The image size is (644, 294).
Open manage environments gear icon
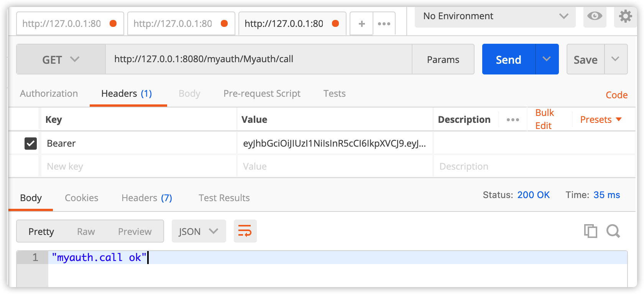(x=625, y=16)
